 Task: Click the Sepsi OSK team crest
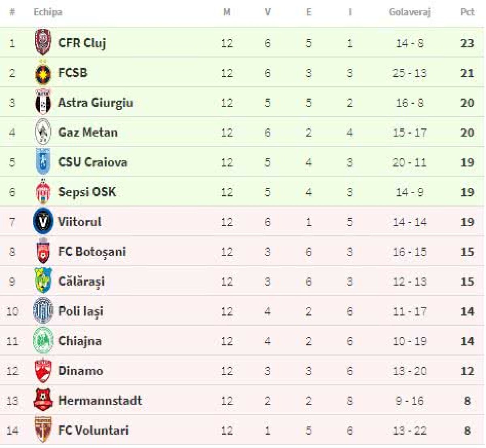[43, 192]
